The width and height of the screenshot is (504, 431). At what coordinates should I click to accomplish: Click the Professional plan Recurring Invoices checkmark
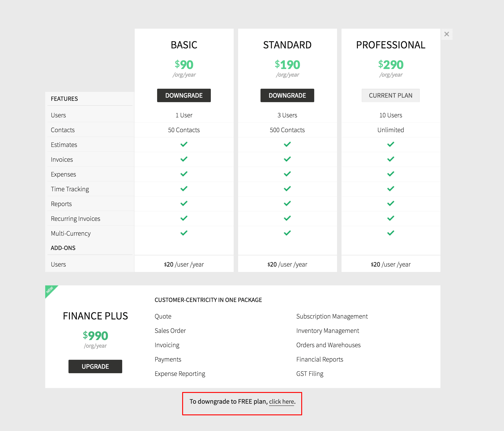(391, 218)
